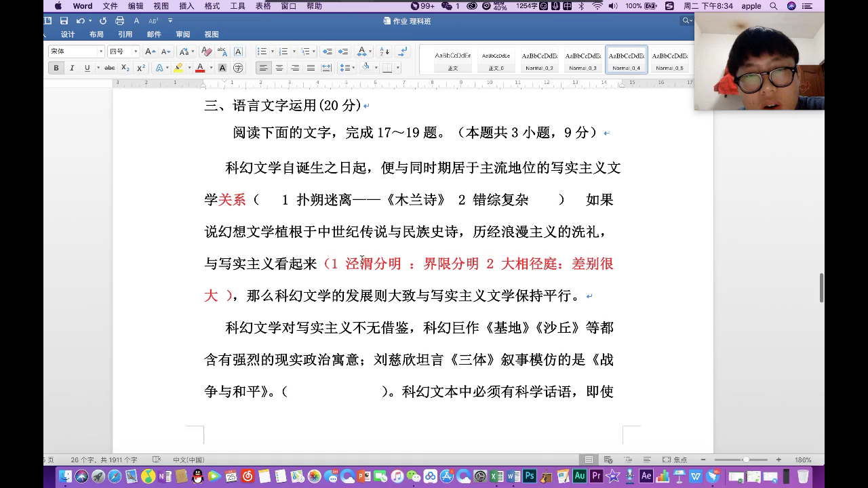Select the subscript icon
The image size is (868, 488).
pos(125,68)
